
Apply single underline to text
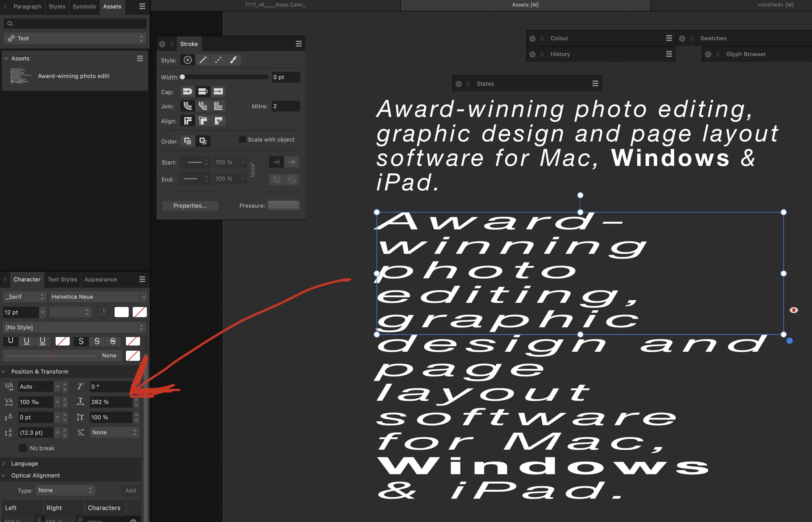click(26, 341)
